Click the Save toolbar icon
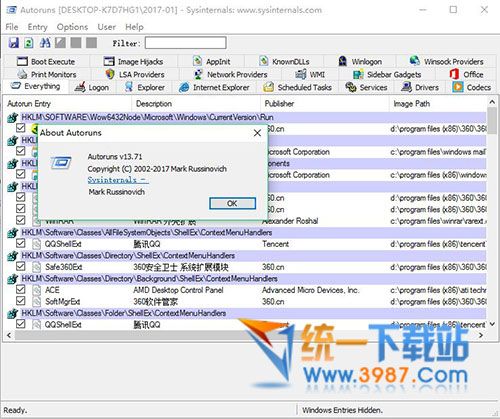Viewport: 500px width, 419px height. click(14, 43)
